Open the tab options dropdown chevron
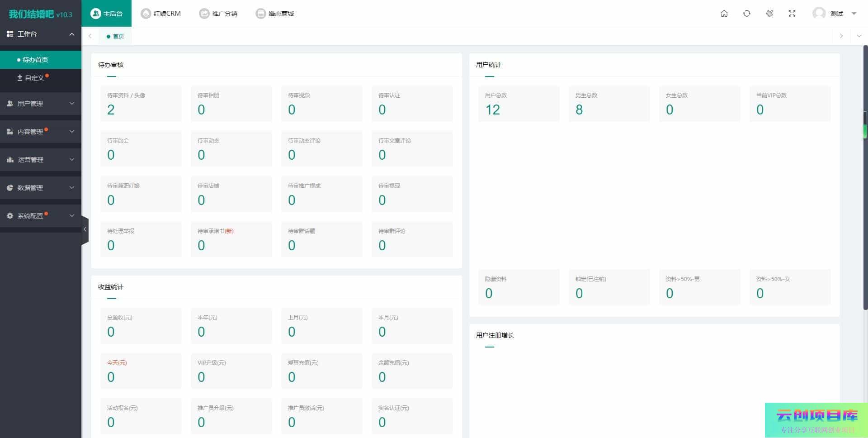The image size is (868, 438). point(859,36)
